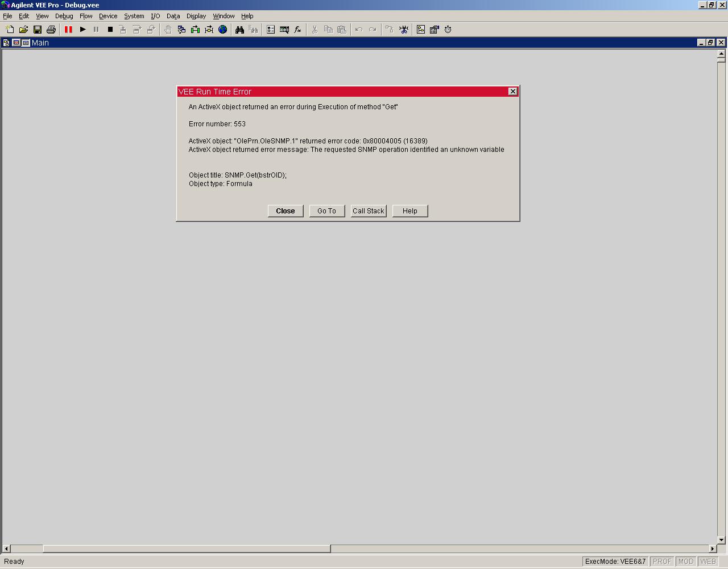
Task: Click the Close button in error dialog
Action: coord(286,211)
